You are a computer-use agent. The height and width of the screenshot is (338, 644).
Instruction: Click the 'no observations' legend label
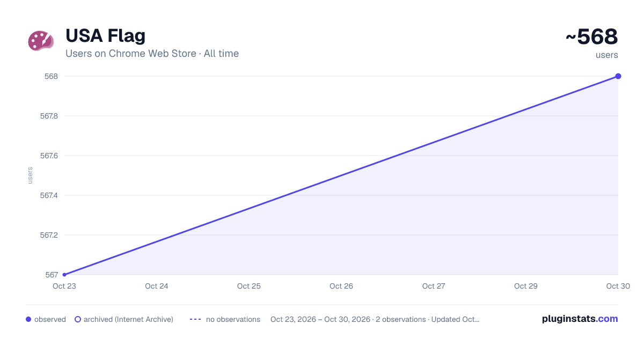tap(233, 319)
